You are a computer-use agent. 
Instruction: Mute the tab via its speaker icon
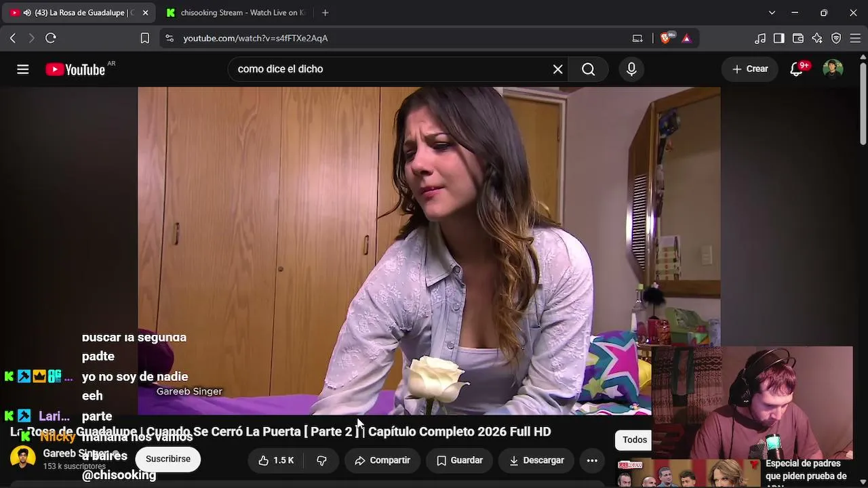(x=27, y=13)
